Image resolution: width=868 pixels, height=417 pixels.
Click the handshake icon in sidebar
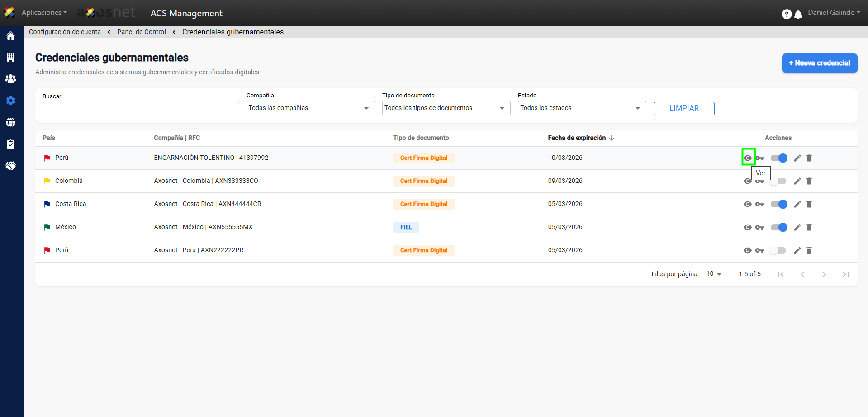pyautogui.click(x=11, y=166)
